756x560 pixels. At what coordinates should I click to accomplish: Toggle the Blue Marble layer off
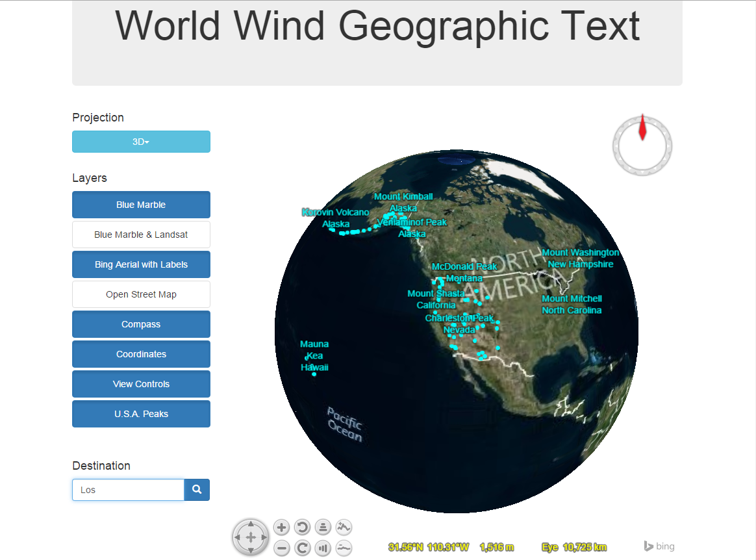(x=141, y=205)
